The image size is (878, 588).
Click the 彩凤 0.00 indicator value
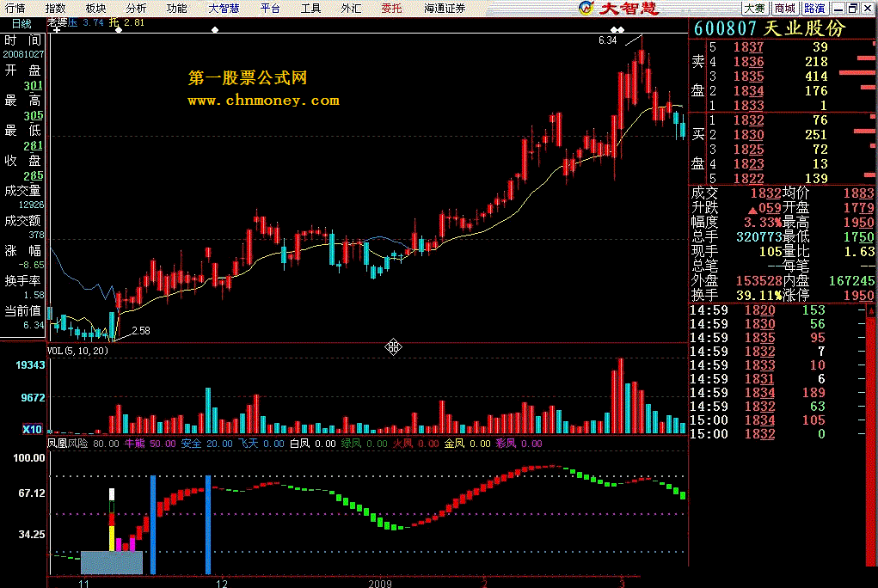[519, 444]
